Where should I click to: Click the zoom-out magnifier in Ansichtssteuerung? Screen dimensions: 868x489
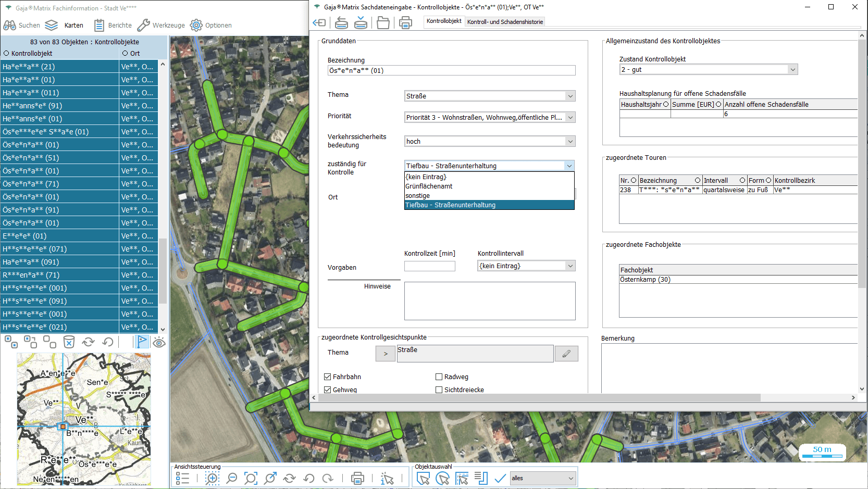232,479
